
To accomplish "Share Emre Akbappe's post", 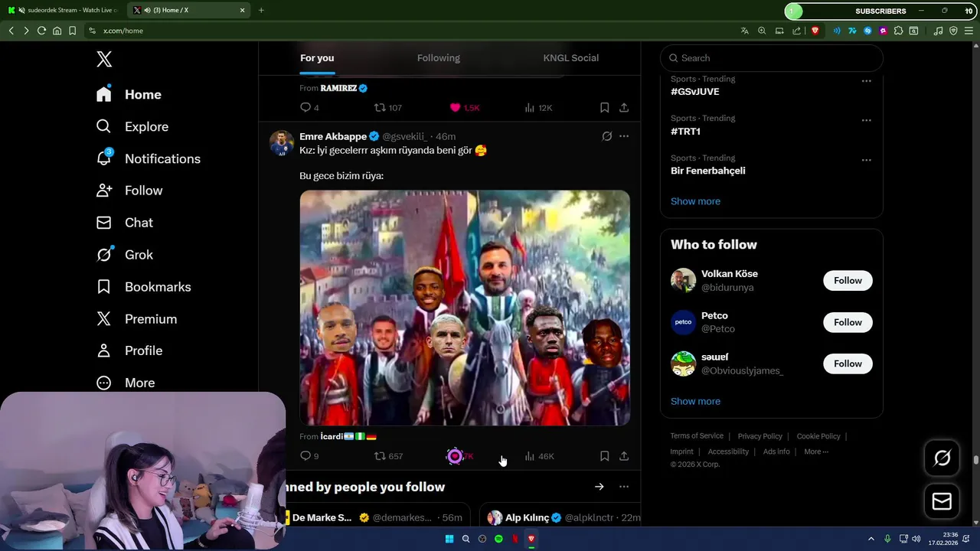I will click(x=624, y=456).
